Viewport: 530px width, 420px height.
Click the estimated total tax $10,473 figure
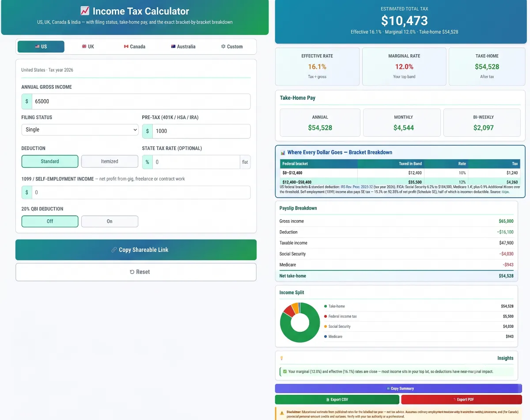[405, 21]
